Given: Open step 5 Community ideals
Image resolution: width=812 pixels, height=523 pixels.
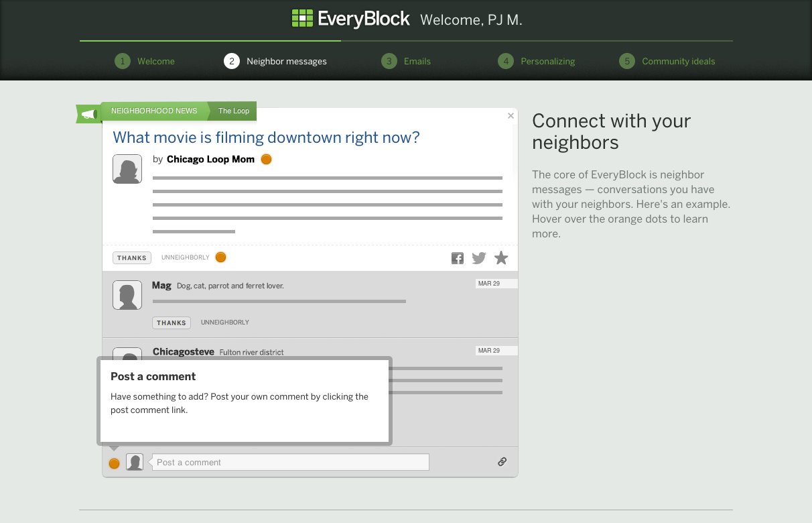Looking at the screenshot, I should tap(667, 61).
